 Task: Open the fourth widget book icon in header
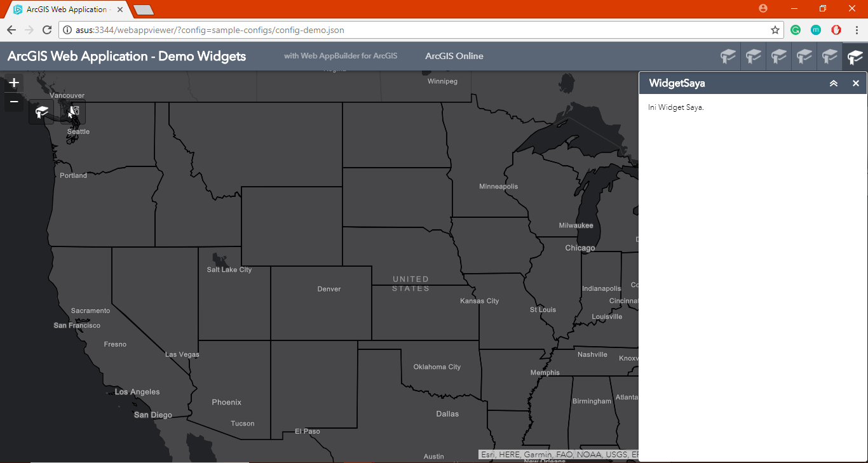(804, 56)
